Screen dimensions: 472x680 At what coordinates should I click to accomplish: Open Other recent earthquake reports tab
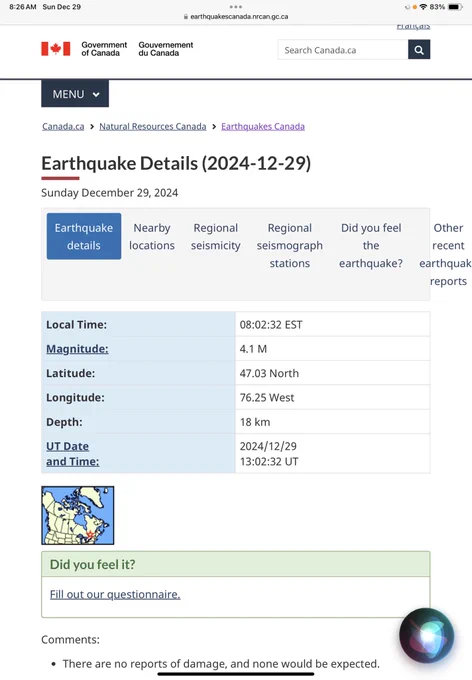pyautogui.click(x=448, y=254)
